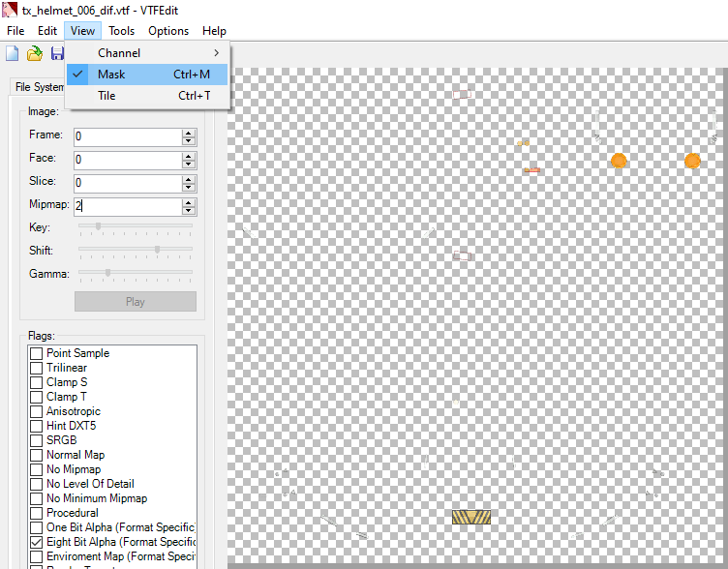Screen dimensions: 728x569
Task: Enable the Tile view option
Action: (x=147, y=96)
